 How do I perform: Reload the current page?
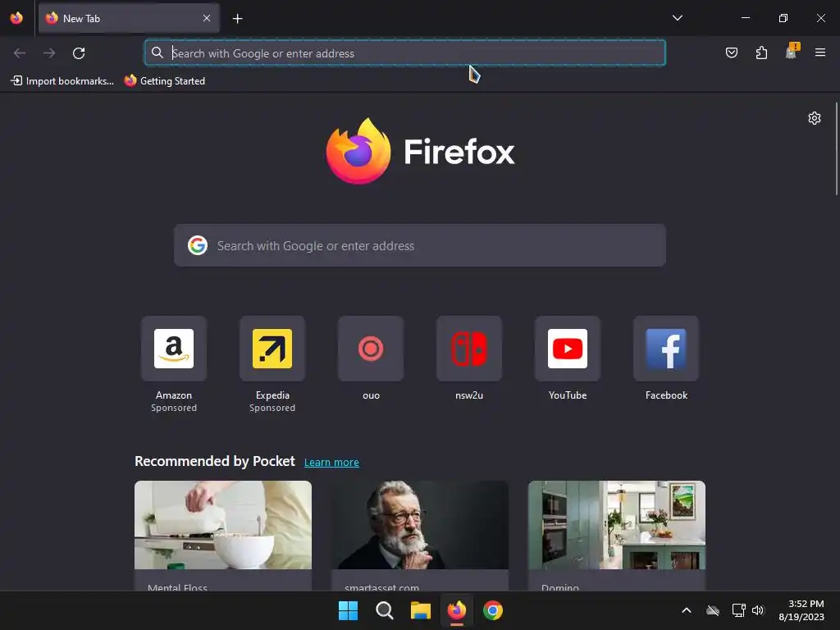[79, 53]
